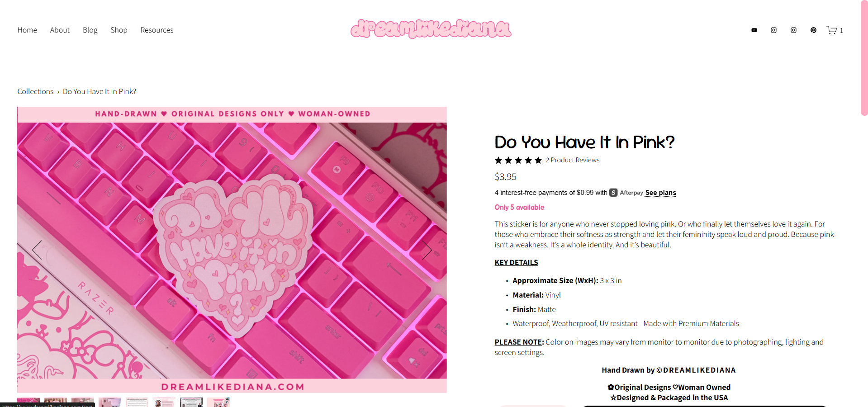Open the first Instagram icon
Image resolution: width=868 pixels, height=407 pixels.
(774, 30)
